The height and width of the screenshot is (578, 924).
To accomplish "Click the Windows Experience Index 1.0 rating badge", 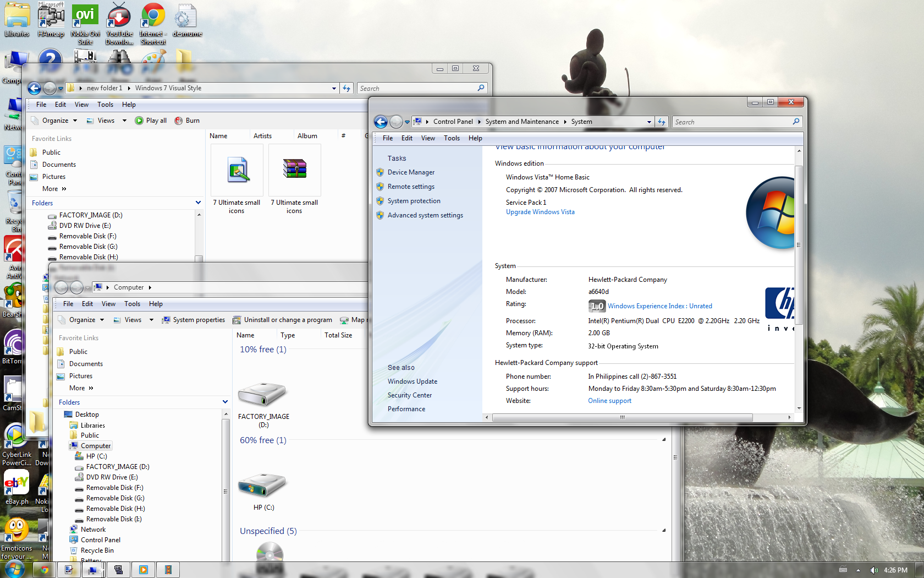I will (x=597, y=306).
